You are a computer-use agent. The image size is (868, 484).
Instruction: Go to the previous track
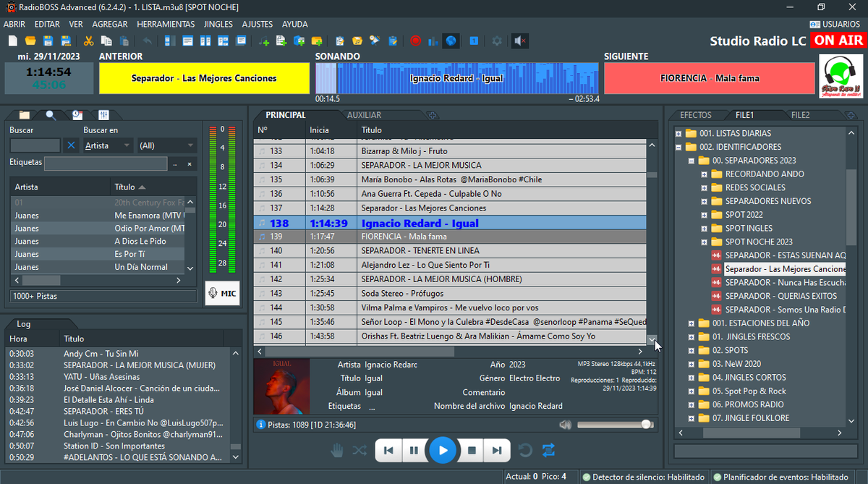click(x=388, y=451)
